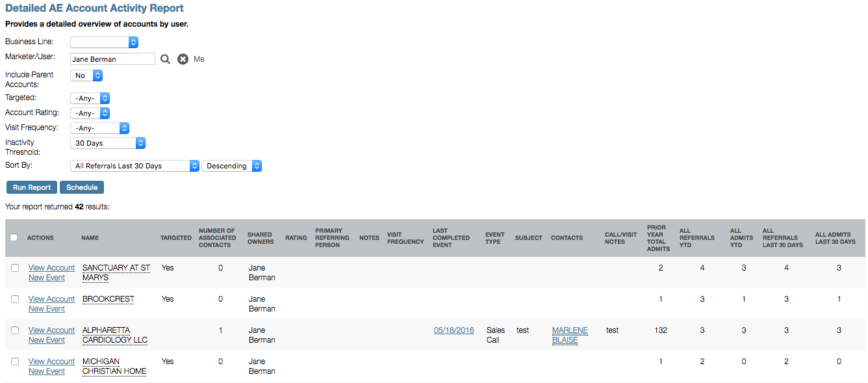The image size is (868, 383).
Task: Click New Event for Alpharetta Cardiology LLC
Action: click(47, 340)
